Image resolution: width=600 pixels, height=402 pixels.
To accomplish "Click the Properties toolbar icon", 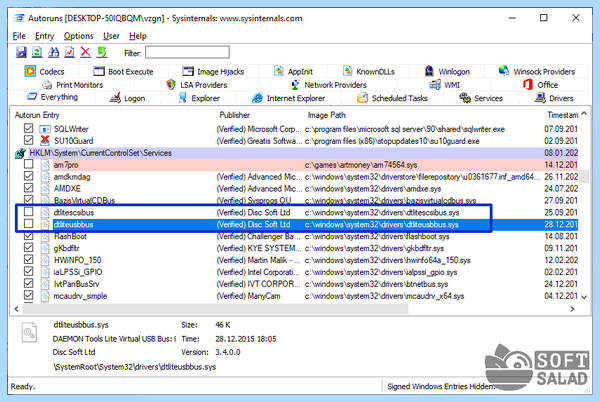I will (x=69, y=52).
